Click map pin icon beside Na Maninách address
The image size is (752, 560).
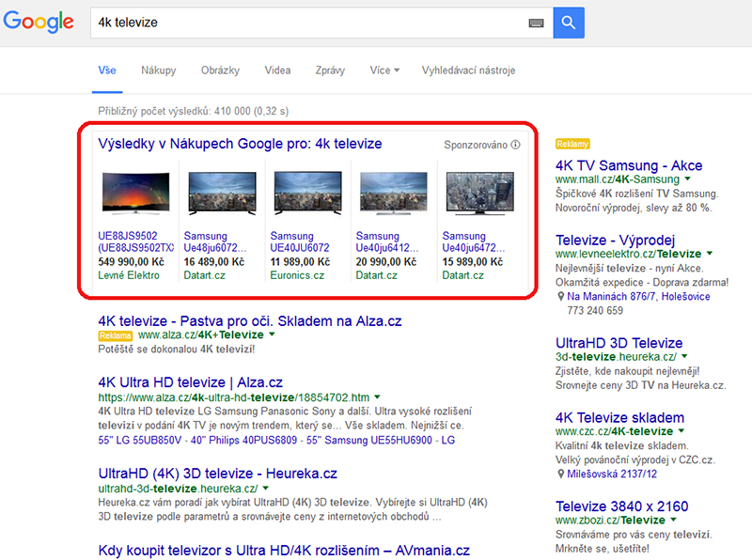pos(560,296)
